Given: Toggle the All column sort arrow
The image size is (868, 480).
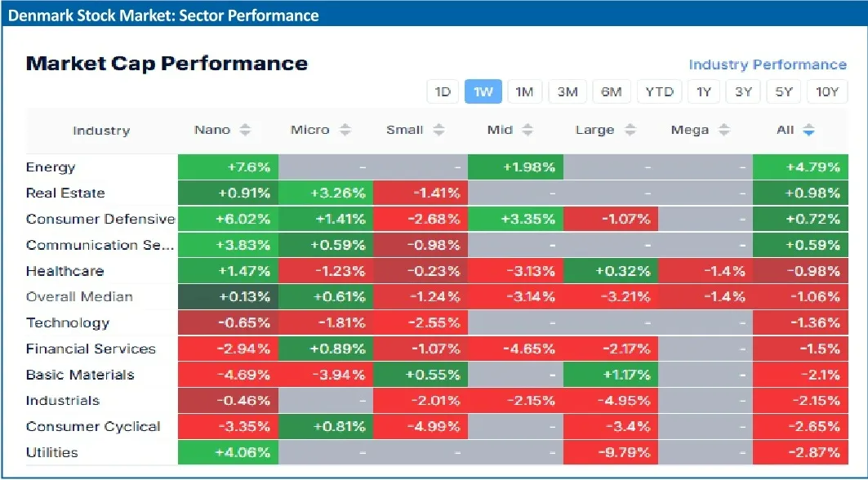Looking at the screenshot, I should coord(808,131).
